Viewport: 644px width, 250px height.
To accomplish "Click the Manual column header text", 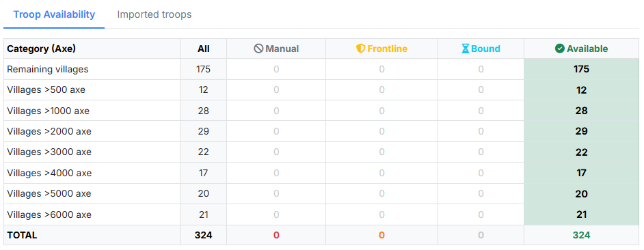I will tap(282, 49).
